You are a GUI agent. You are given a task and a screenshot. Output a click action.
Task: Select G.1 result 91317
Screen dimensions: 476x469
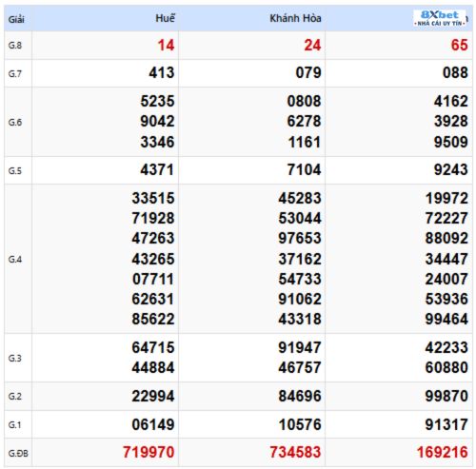coord(446,424)
